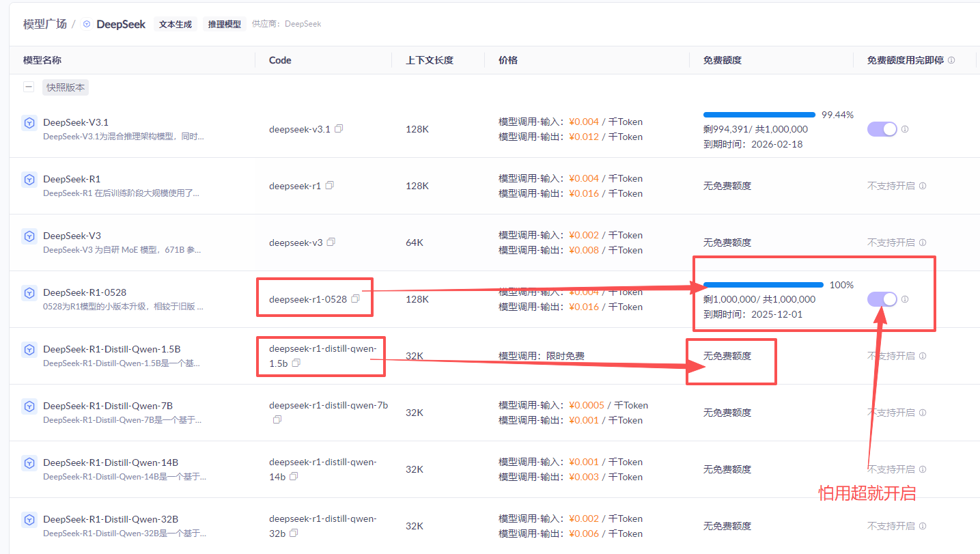
Task: Disable the free-quota stop toggle for DeepSeek-R1-0528
Action: 882,299
